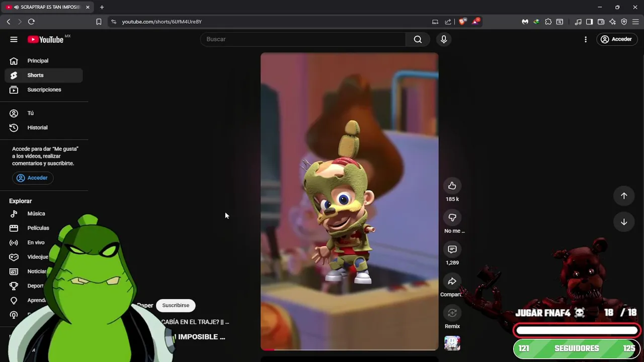Start voice search with microphone
The width and height of the screenshot is (644, 362).
click(444, 39)
